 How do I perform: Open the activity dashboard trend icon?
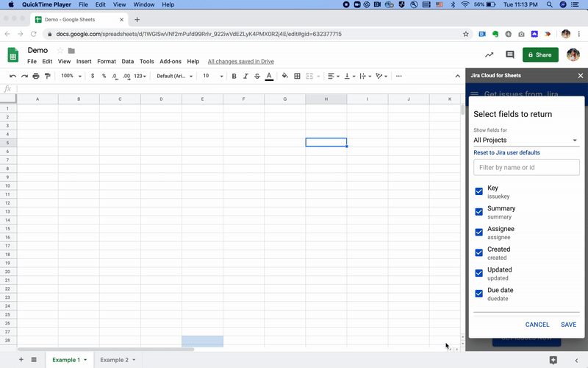489,54
